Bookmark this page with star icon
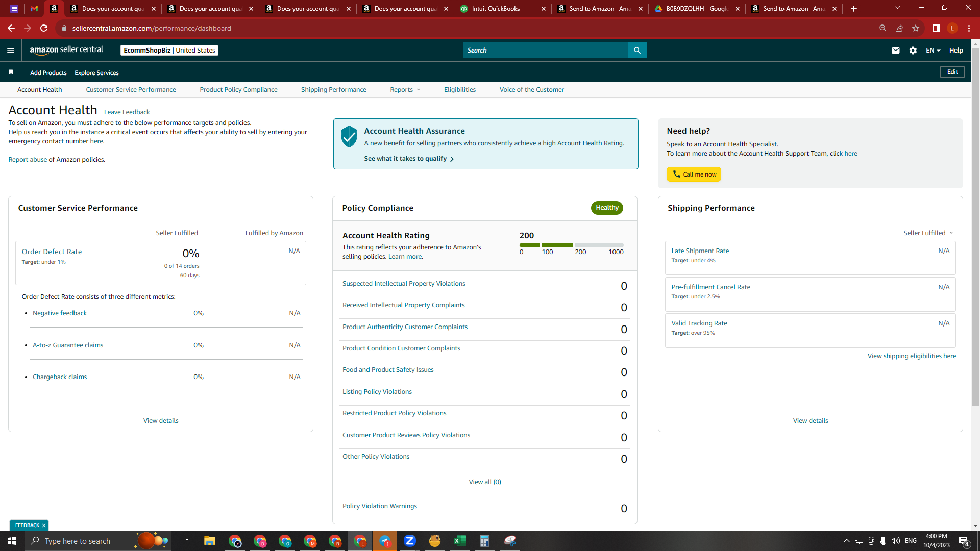This screenshot has width=980, height=551. (916, 28)
